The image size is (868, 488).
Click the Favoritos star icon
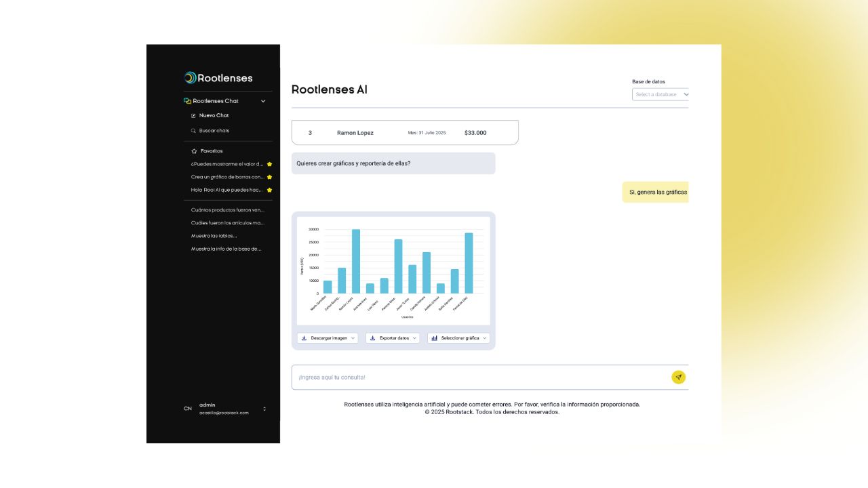pyautogui.click(x=193, y=150)
